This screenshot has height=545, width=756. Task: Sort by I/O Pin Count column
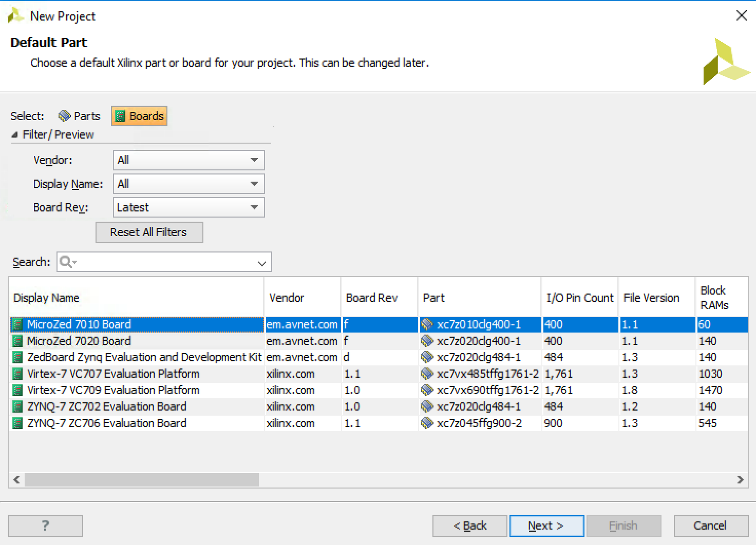pos(580,298)
